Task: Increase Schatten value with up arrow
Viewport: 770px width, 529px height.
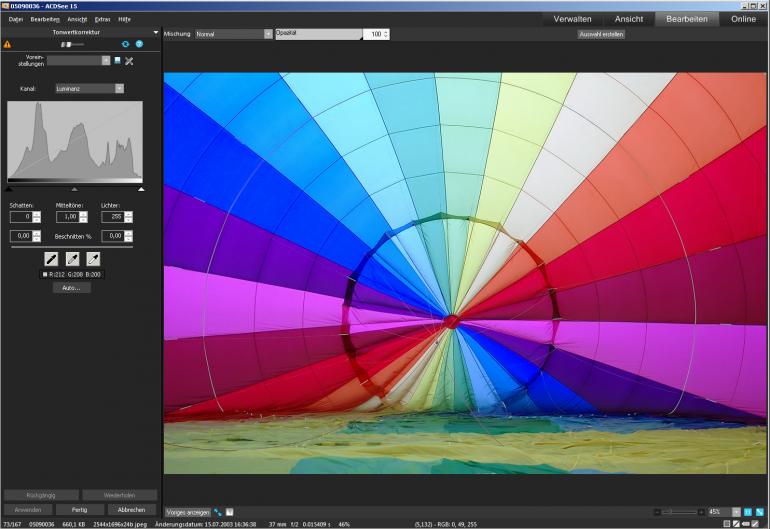Action: tap(37, 214)
